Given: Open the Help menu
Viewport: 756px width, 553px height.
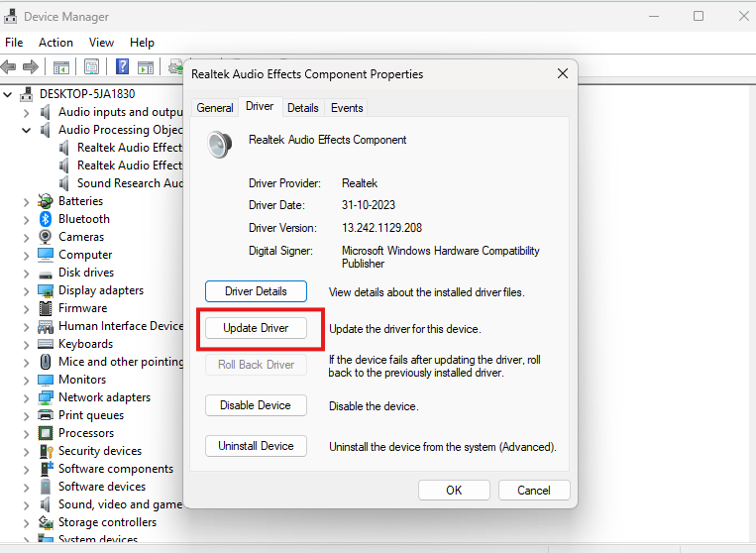Looking at the screenshot, I should [142, 43].
